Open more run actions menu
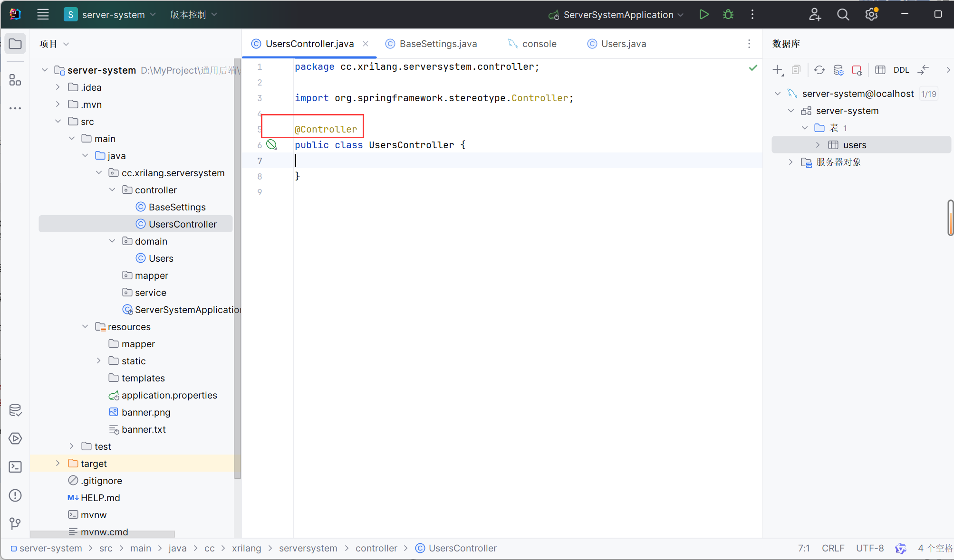 (752, 15)
